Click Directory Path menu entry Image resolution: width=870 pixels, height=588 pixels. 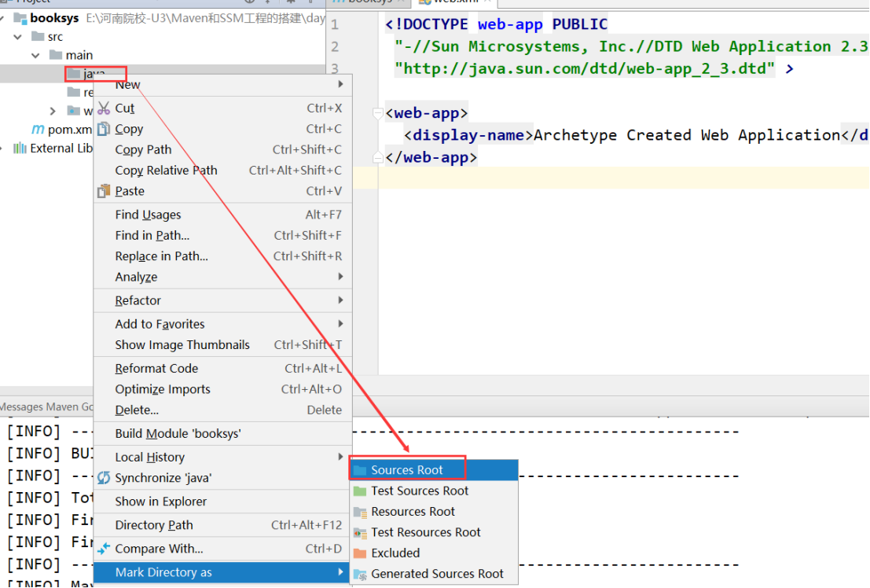pyautogui.click(x=222, y=525)
